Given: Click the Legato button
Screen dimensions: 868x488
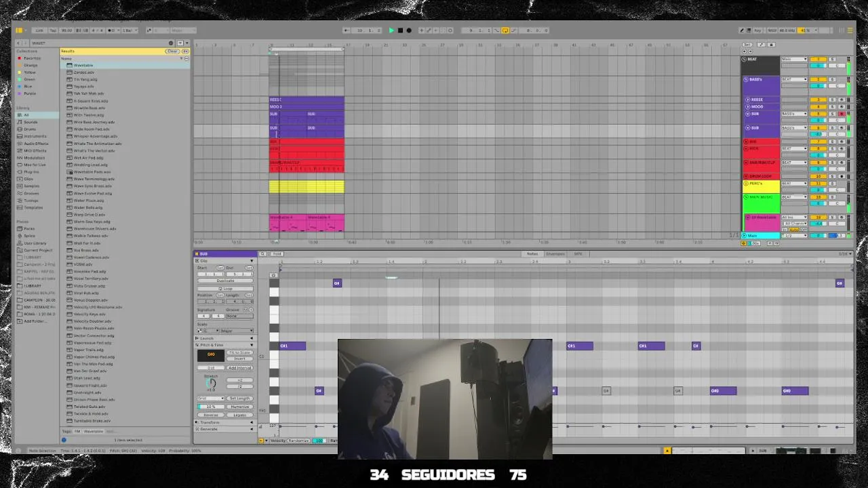Looking at the screenshot, I should 239,415.
